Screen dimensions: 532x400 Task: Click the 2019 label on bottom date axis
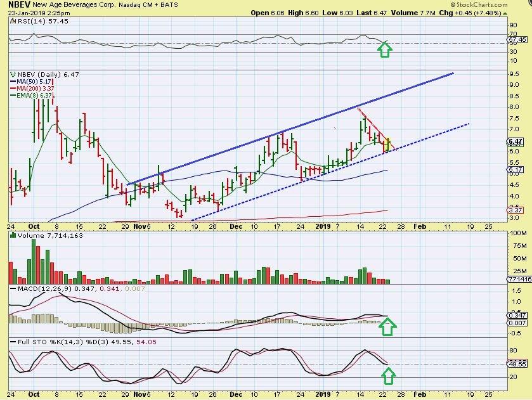tap(323, 394)
